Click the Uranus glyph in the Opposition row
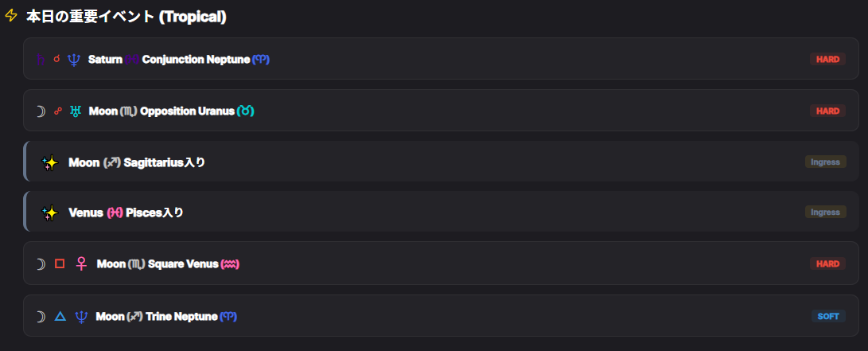 tap(76, 111)
